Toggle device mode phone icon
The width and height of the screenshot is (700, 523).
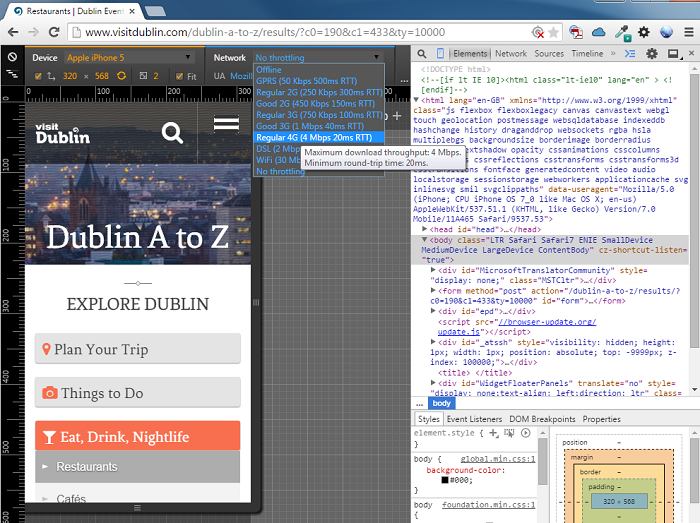[440, 53]
